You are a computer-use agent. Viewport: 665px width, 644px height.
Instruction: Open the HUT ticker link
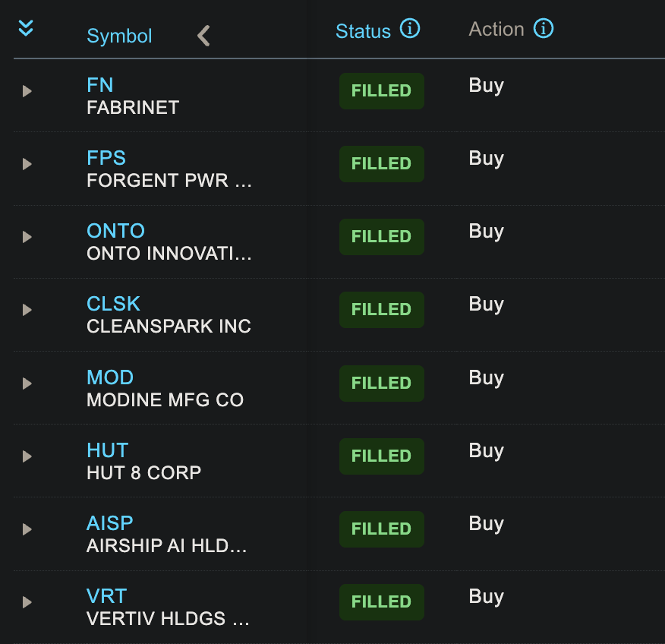click(107, 450)
